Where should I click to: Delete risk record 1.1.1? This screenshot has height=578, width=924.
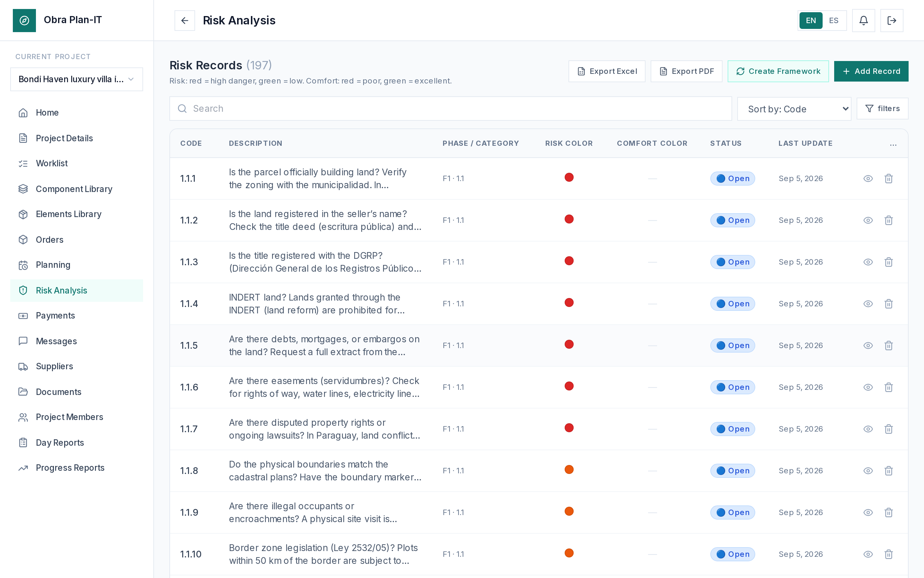[x=888, y=179]
